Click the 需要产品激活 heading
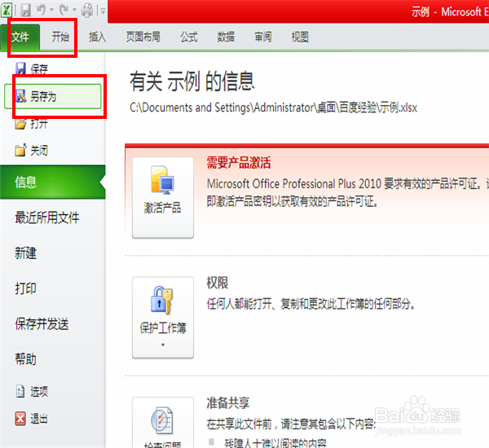 pyautogui.click(x=239, y=163)
